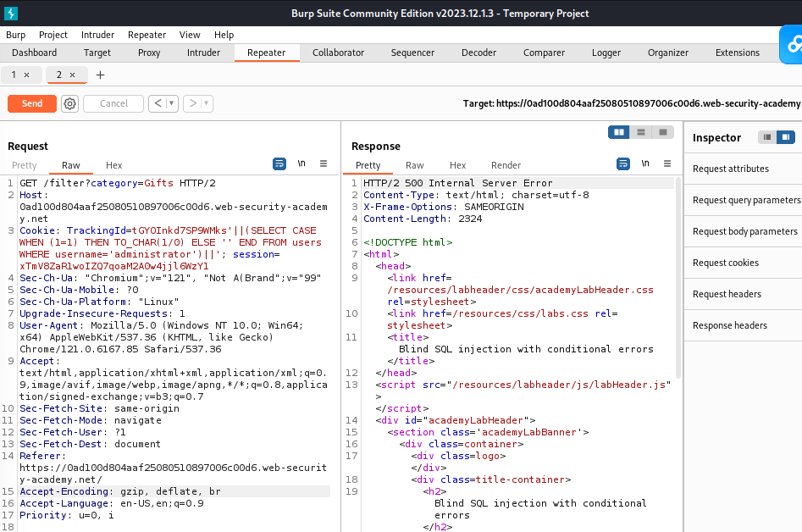Switch to the Comparer tab
The image size is (802, 532).
pyautogui.click(x=545, y=53)
